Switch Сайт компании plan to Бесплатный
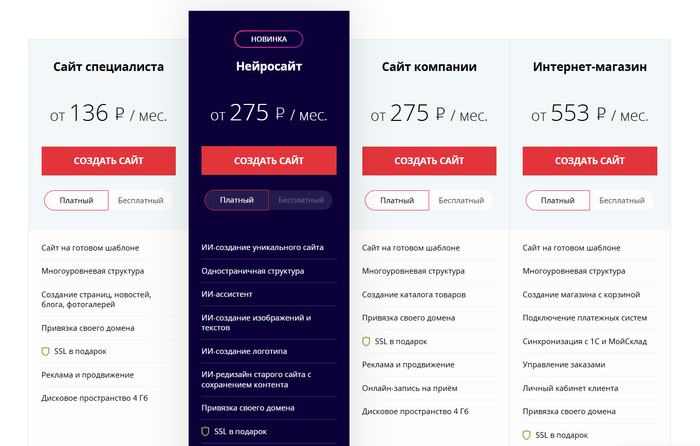 pyautogui.click(x=461, y=200)
